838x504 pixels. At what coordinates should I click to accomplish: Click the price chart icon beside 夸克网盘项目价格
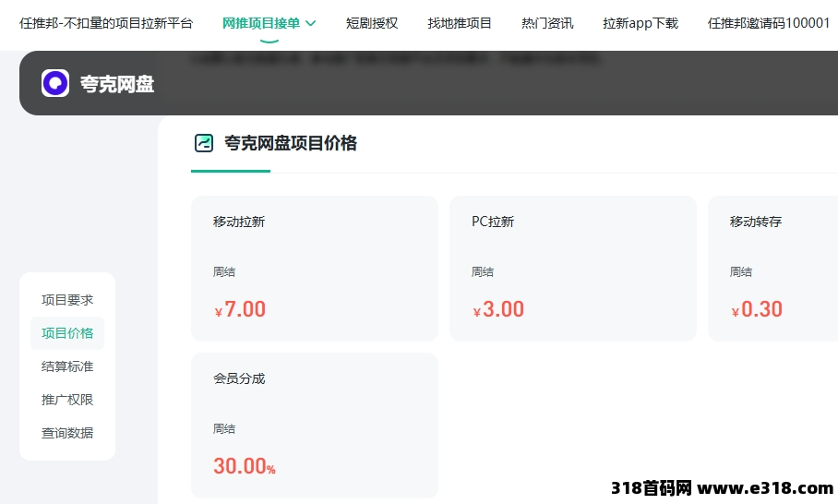click(x=204, y=143)
